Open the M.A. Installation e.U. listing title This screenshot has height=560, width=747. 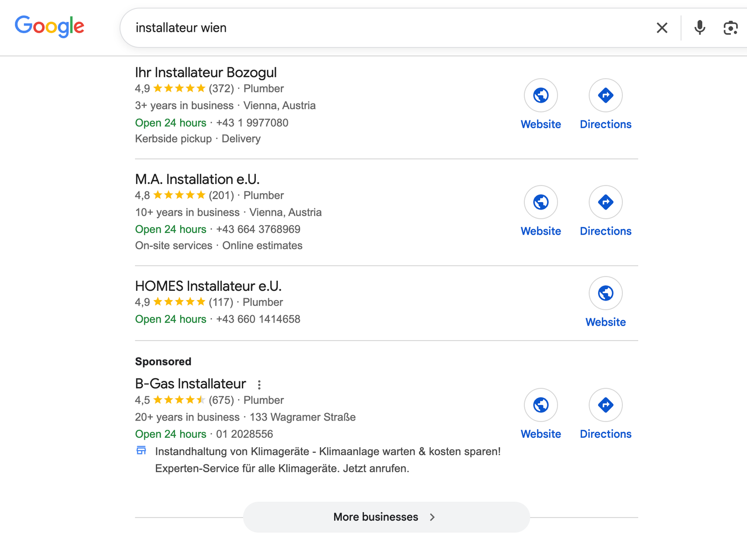(197, 180)
